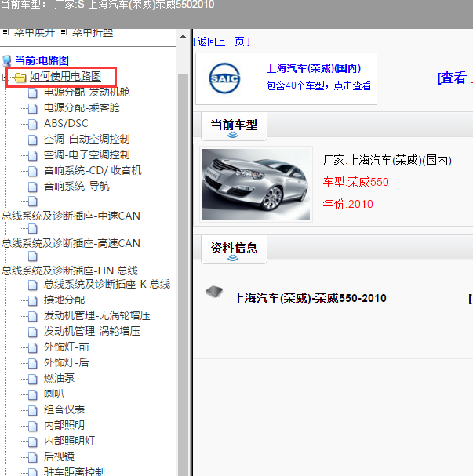Open 总线系统及诊断插座-高速CAN
The image size is (473, 476).
click(71, 243)
